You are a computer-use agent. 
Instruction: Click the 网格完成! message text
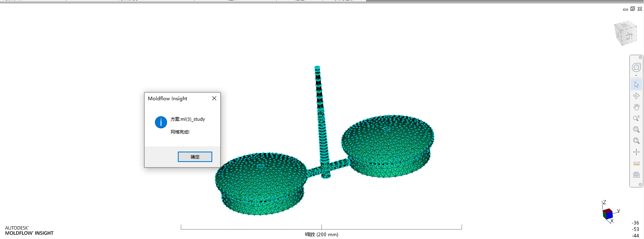(x=180, y=132)
